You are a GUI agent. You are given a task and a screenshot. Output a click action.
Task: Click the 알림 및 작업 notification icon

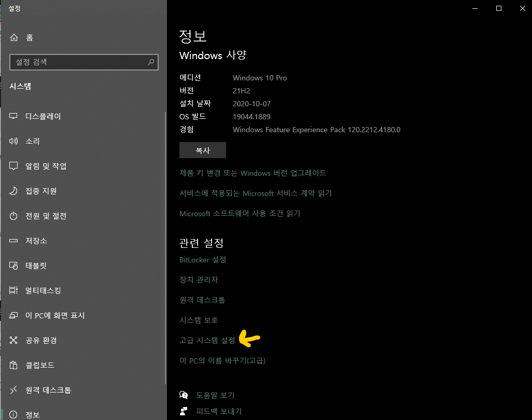13,166
